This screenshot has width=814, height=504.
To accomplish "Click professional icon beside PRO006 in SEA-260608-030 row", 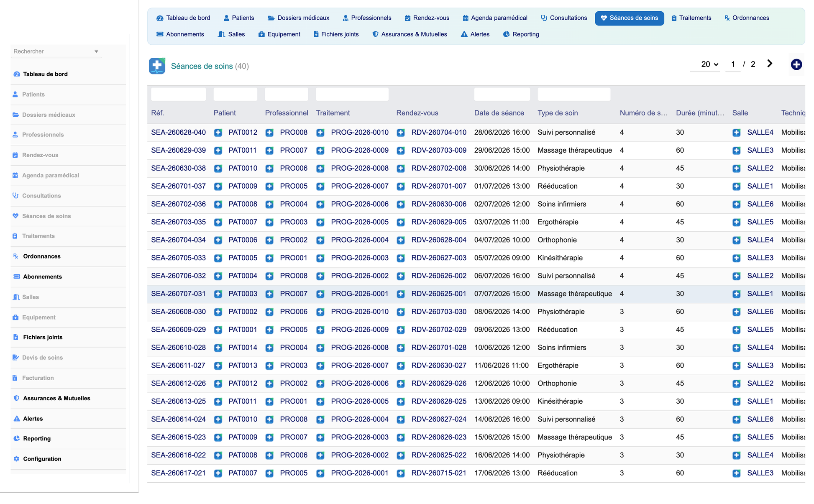I will pyautogui.click(x=269, y=312).
